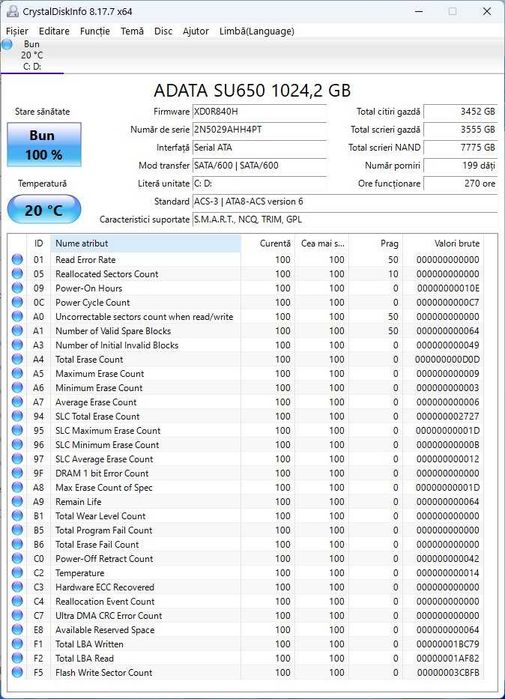Select the Total Program Fail Count row text
Screen dimensions: 505x699
click(x=104, y=530)
